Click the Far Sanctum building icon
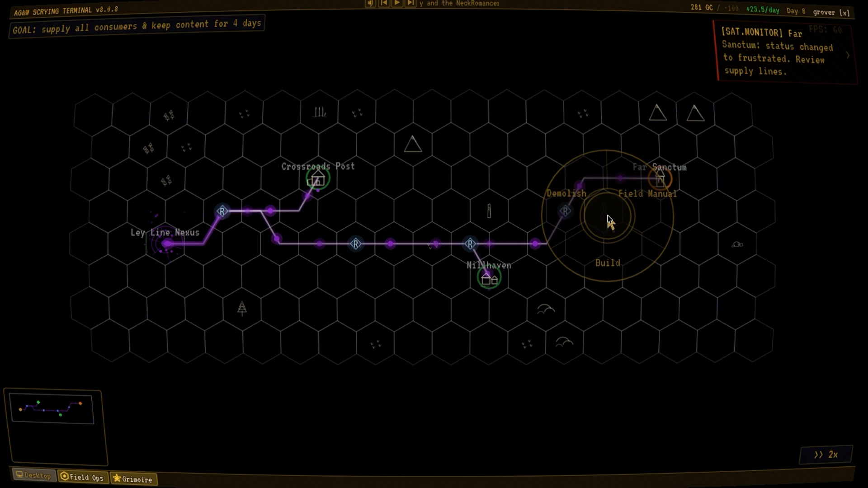The width and height of the screenshot is (868, 488). (660, 179)
